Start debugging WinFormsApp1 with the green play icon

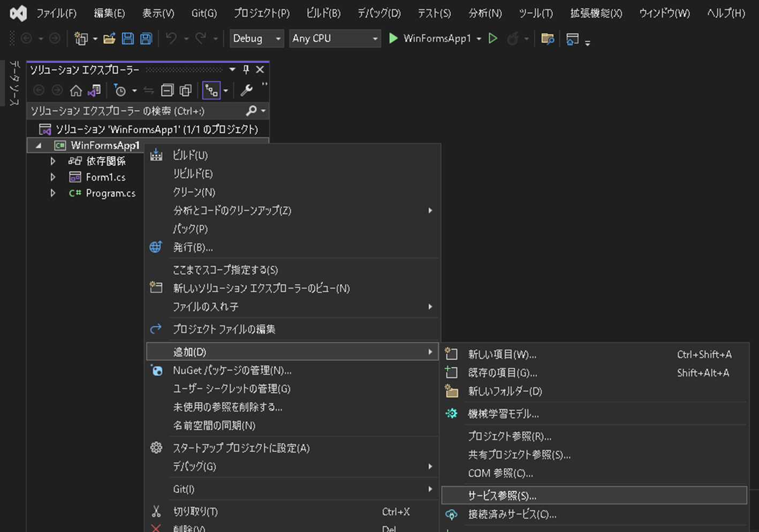[393, 38]
